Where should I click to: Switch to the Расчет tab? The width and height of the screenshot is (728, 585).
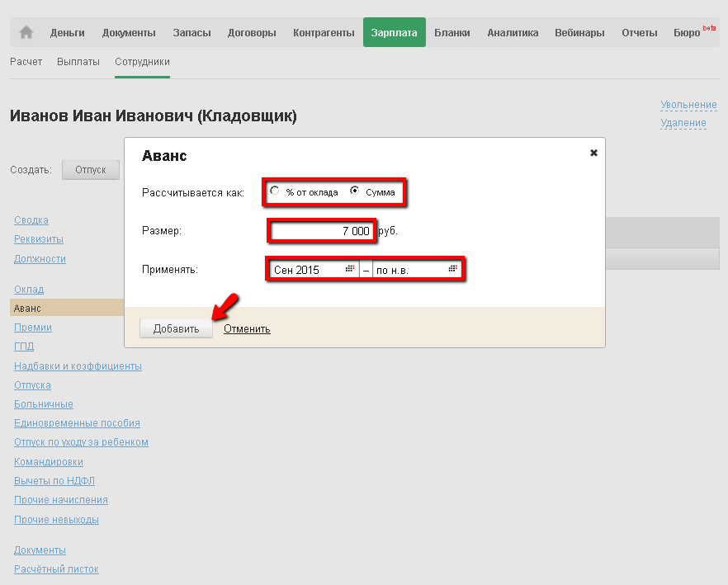pos(26,62)
